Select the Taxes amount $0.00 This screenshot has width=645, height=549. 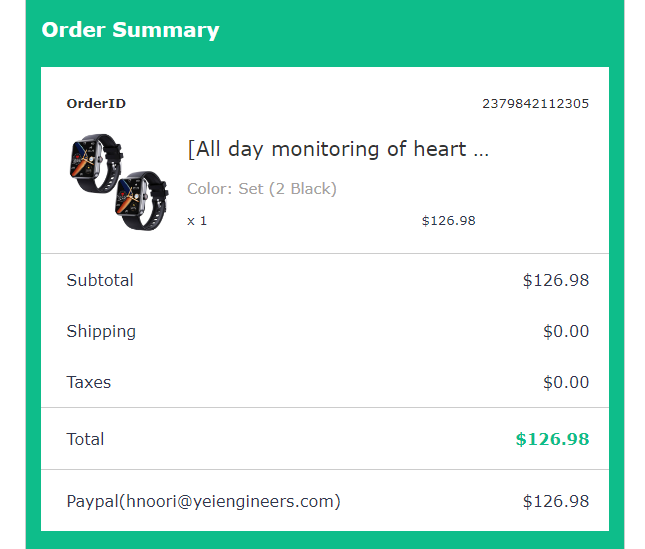[566, 382]
